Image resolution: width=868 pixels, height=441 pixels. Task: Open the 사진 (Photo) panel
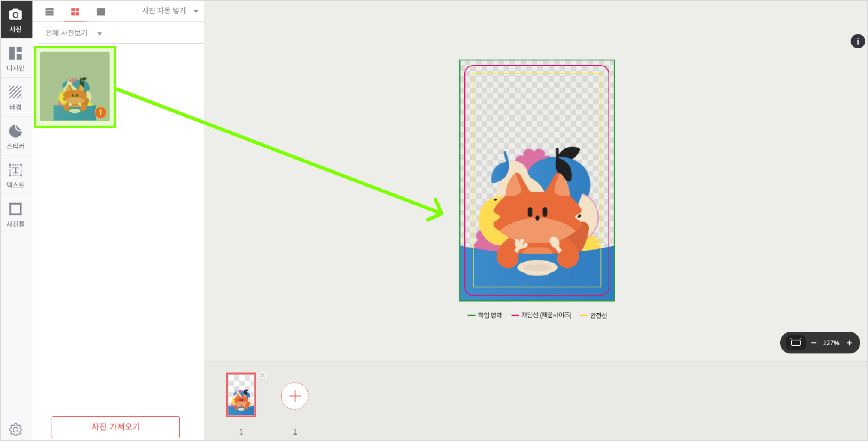16,20
